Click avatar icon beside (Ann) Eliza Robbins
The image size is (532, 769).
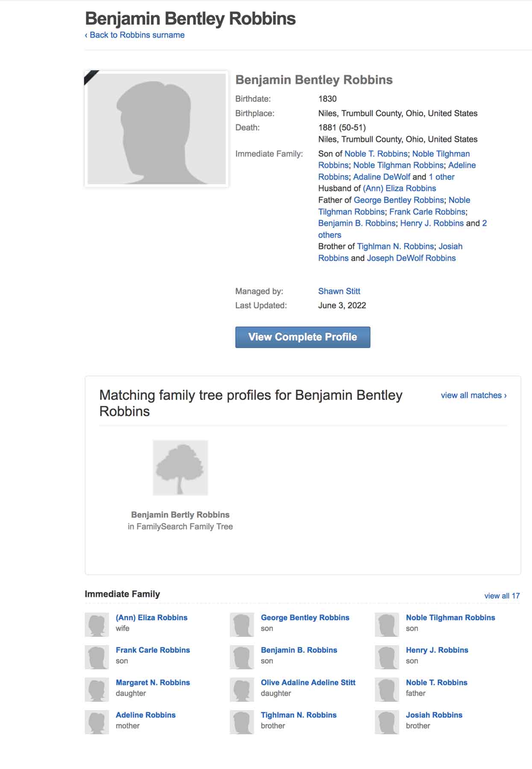[x=97, y=625]
